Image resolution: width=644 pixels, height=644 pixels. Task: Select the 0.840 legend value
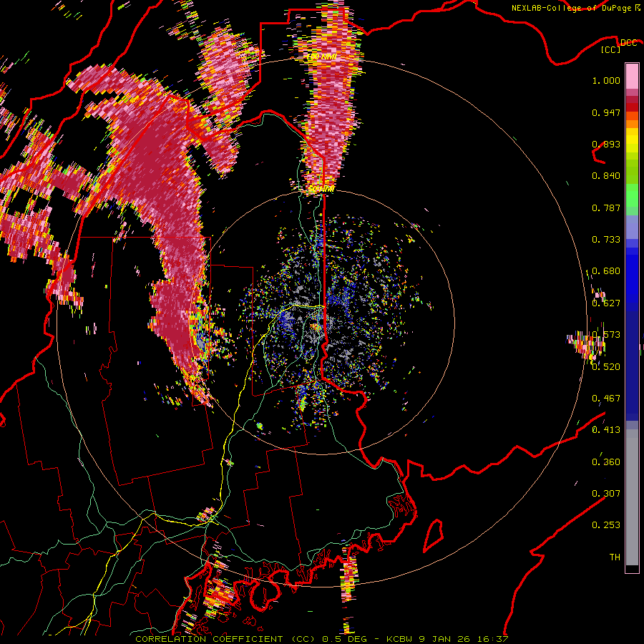(x=606, y=176)
